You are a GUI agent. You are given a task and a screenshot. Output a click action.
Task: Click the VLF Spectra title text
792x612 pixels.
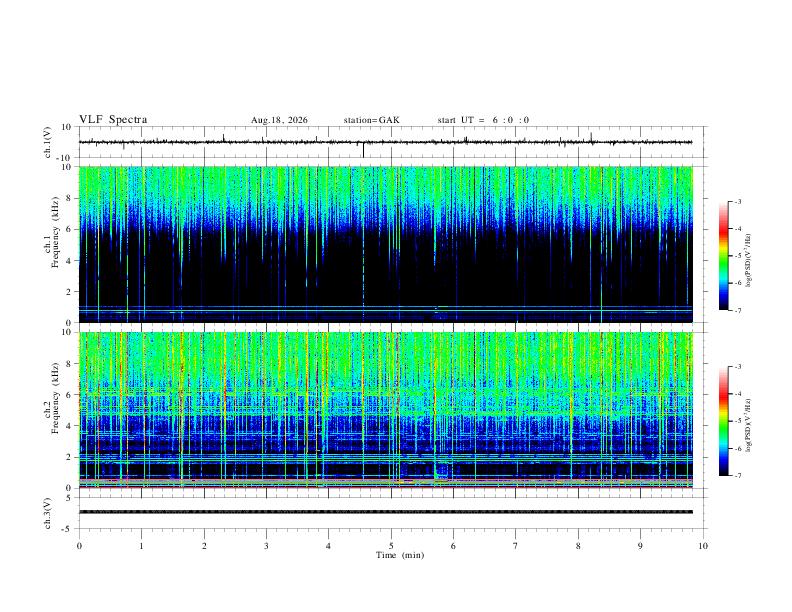pyautogui.click(x=113, y=120)
